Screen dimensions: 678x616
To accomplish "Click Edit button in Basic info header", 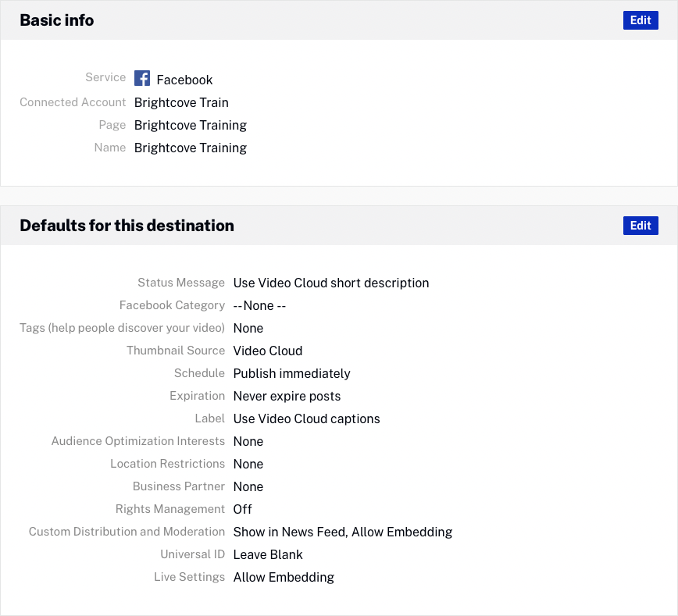I will (x=641, y=20).
